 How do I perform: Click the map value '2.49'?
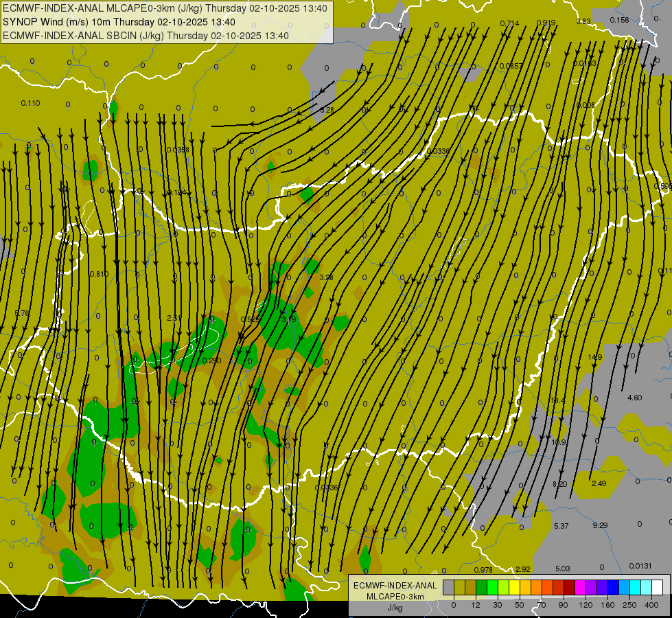pyautogui.click(x=599, y=483)
